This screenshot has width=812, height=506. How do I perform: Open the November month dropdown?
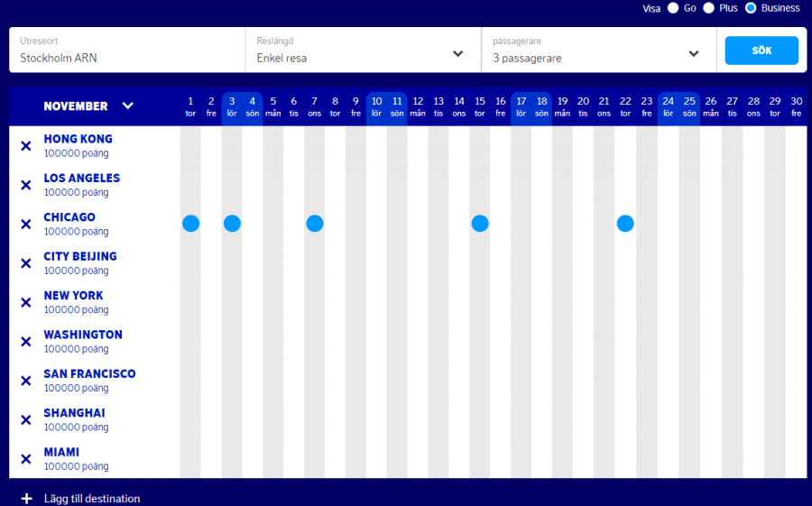point(127,106)
